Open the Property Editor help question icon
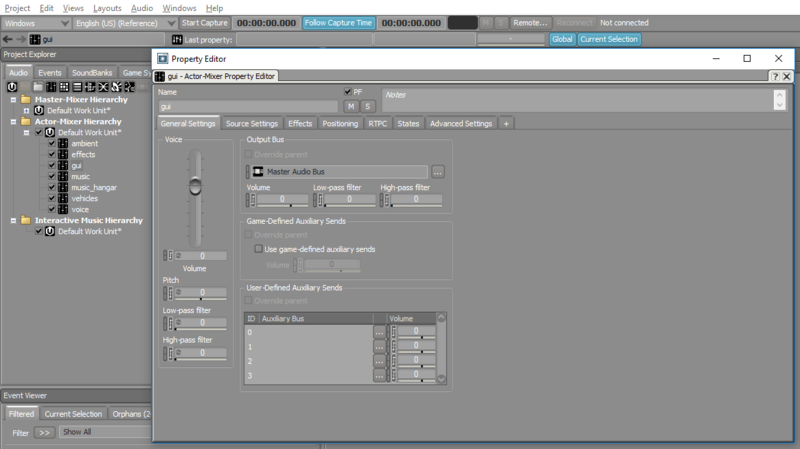 [x=775, y=76]
